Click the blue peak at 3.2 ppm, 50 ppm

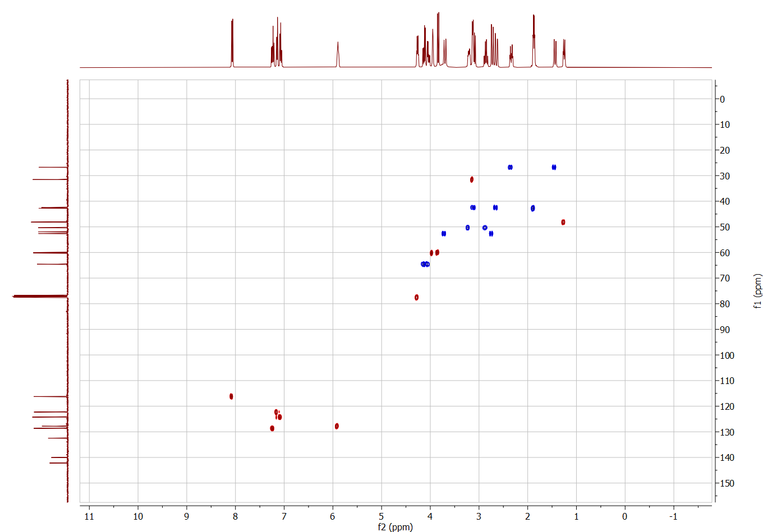(467, 228)
